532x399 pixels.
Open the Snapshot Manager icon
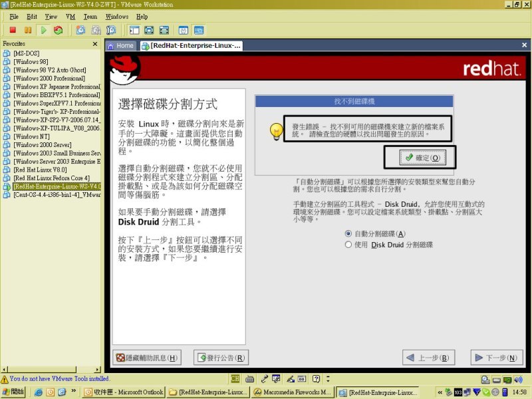click(111, 30)
